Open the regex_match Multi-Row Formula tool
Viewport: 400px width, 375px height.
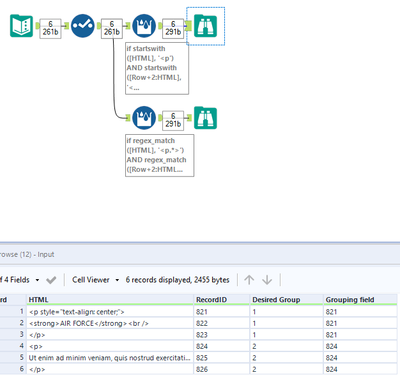pos(144,118)
